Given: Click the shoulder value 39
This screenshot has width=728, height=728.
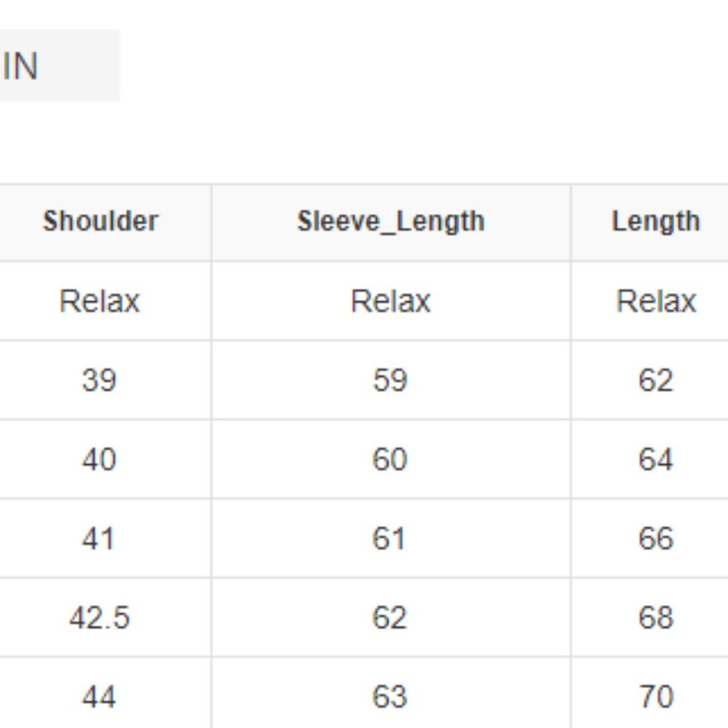Looking at the screenshot, I should click(x=100, y=380).
